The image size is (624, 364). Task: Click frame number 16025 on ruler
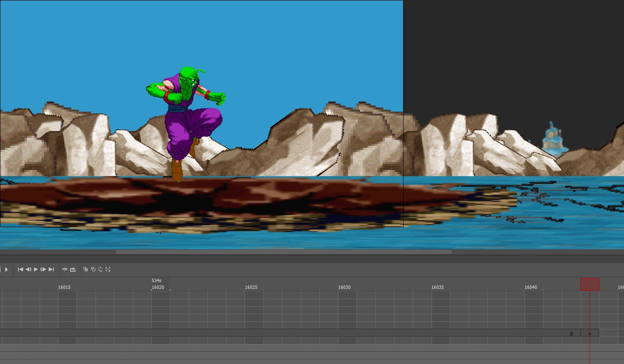click(x=251, y=288)
